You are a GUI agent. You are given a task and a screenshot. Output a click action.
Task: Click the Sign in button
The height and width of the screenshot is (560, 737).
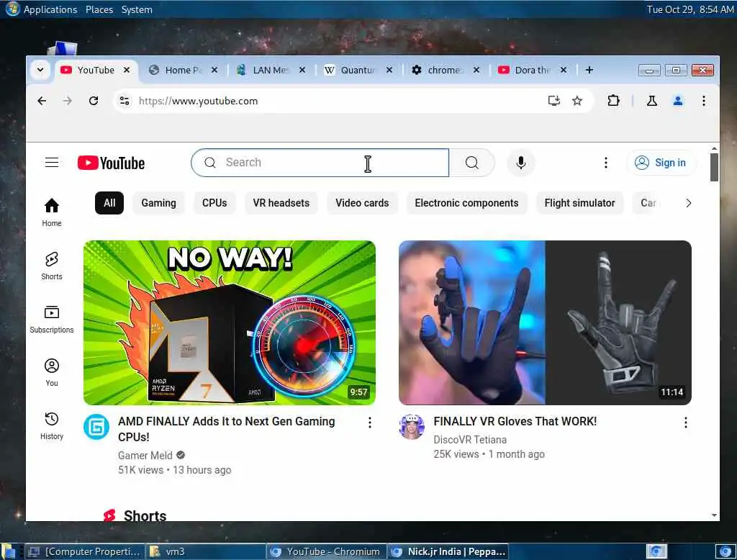pos(662,163)
